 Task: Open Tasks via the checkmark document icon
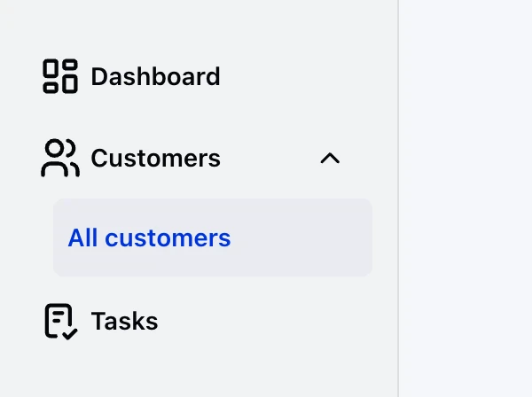(x=60, y=321)
